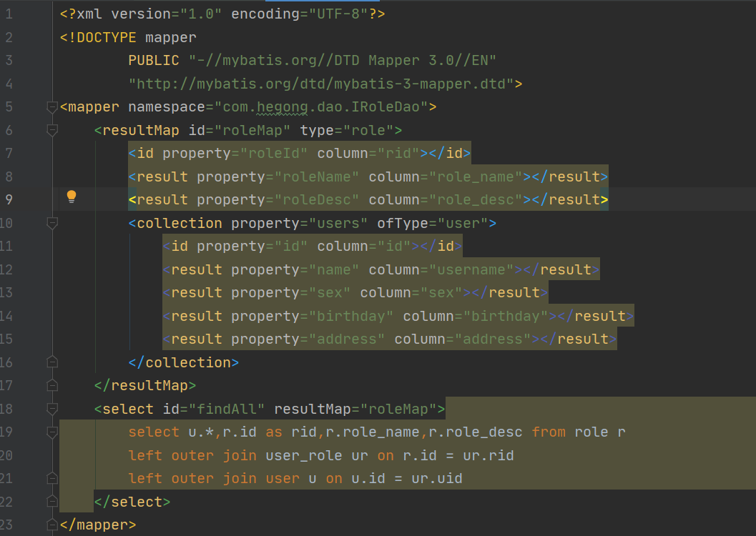Toggle fold marker beside the select u.* line
This screenshot has height=536, width=756.
pos(52,432)
